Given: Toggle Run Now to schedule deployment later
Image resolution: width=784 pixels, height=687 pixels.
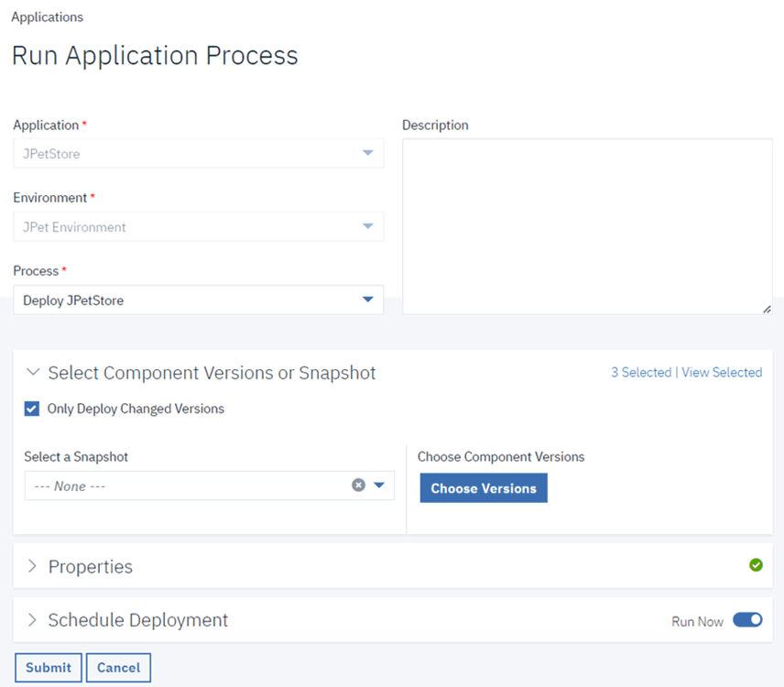Looking at the screenshot, I should click(747, 620).
